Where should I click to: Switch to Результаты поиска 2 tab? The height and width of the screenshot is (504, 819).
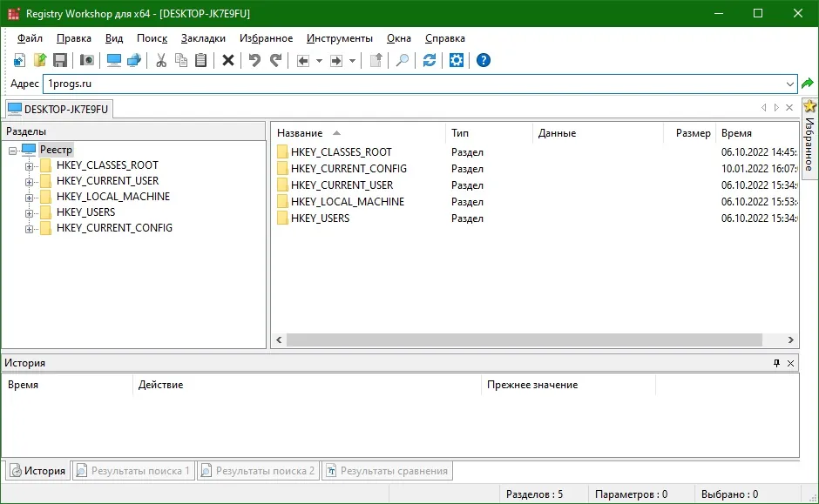click(x=258, y=471)
